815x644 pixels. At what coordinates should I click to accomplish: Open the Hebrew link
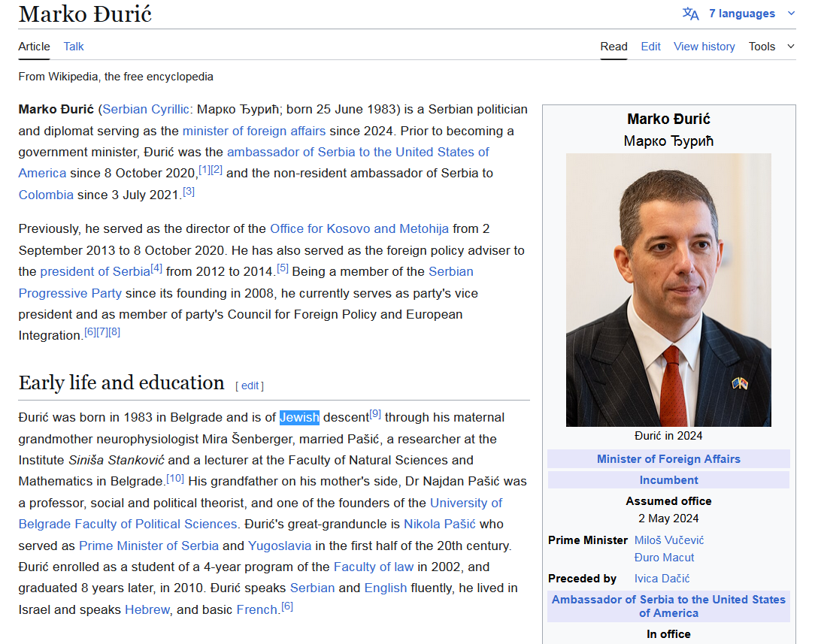coord(147,609)
